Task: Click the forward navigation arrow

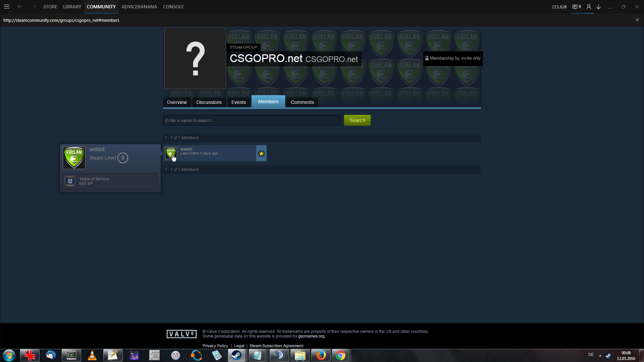Action: (x=33, y=7)
